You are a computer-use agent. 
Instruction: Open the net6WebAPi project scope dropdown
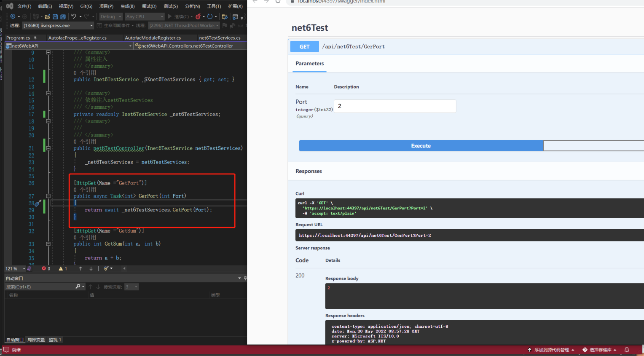pyautogui.click(x=69, y=46)
